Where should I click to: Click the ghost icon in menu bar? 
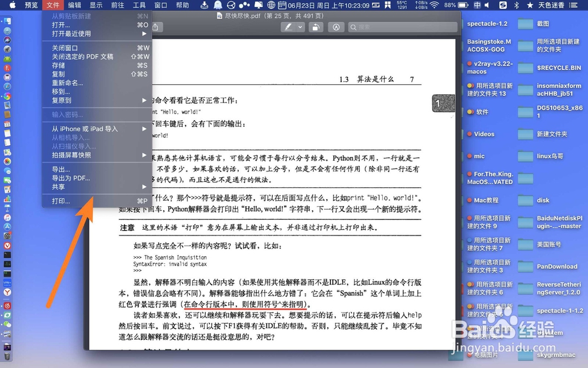(x=218, y=5)
